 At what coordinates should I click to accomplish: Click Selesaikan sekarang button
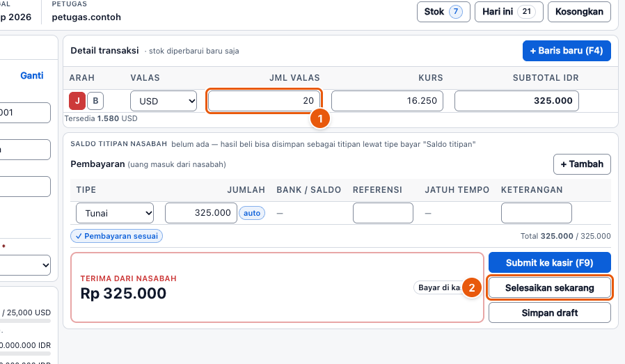pyautogui.click(x=550, y=288)
